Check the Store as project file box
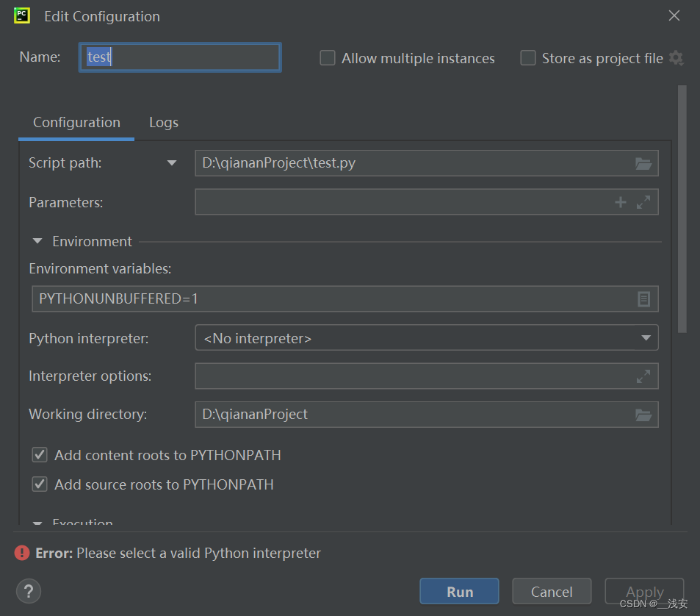700x616 pixels. [528, 58]
